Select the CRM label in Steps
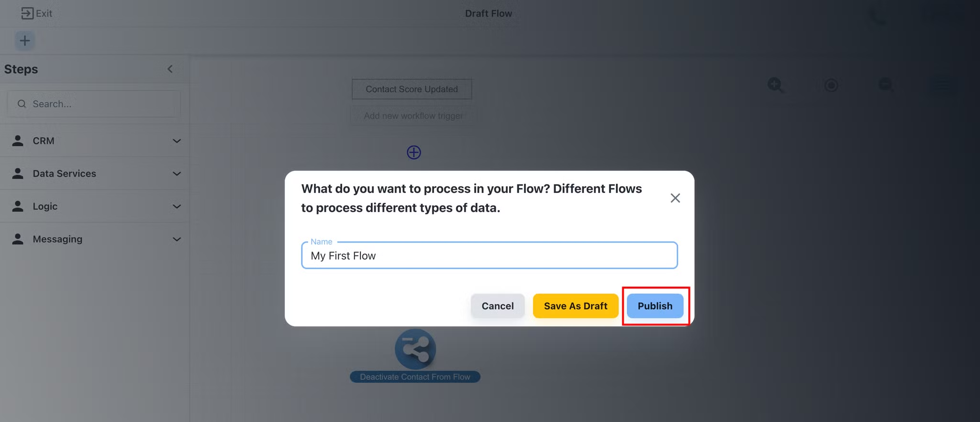The image size is (980, 422). tap(44, 141)
